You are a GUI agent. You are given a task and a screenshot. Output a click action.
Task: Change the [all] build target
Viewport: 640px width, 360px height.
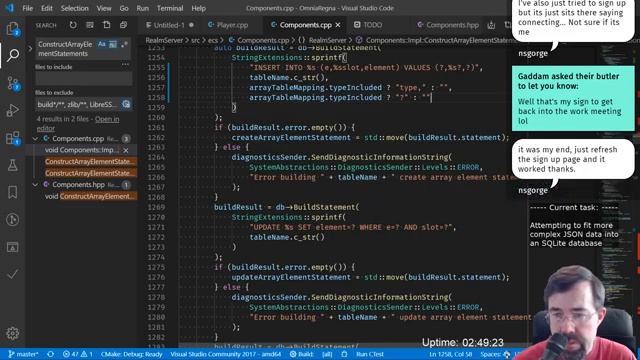327,354
